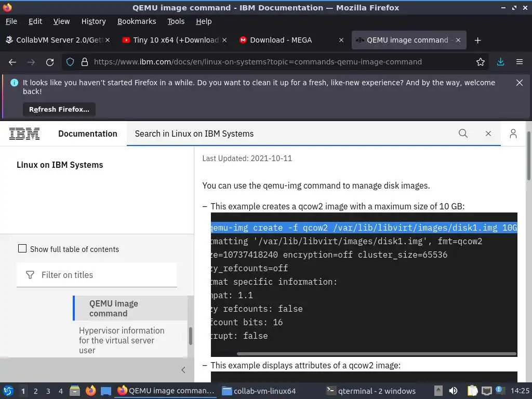Open the clipboard manager tray icon
Image resolution: width=532 pixels, height=399 pixels.
472,391
